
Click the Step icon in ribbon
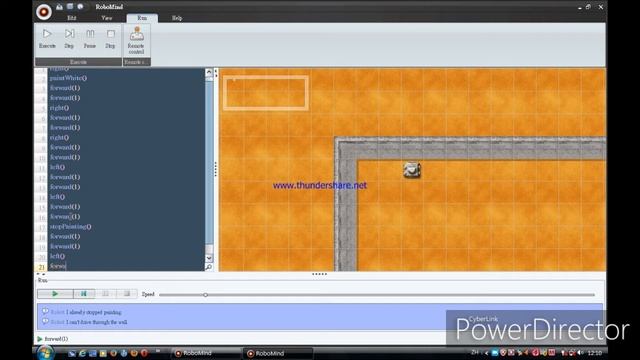[69, 34]
